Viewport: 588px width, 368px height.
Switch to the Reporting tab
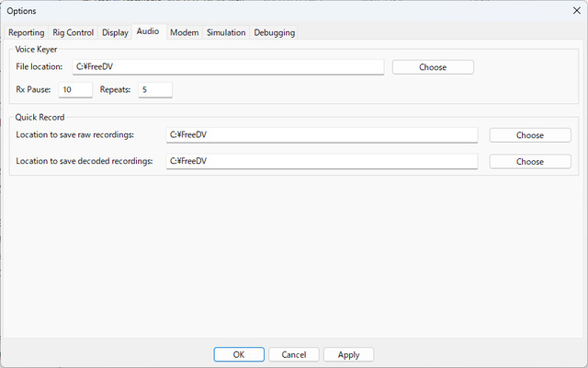coord(27,32)
